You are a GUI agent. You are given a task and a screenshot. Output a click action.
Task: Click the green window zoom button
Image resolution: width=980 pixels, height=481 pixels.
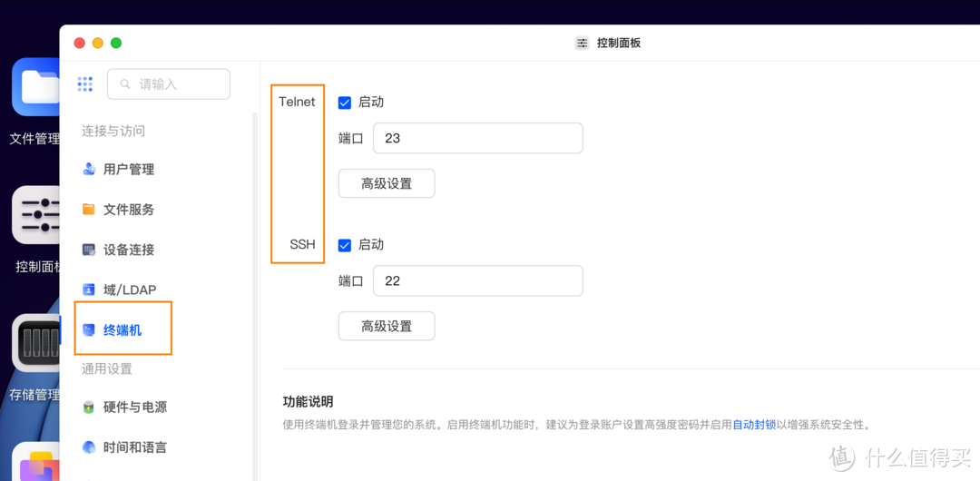[116, 43]
